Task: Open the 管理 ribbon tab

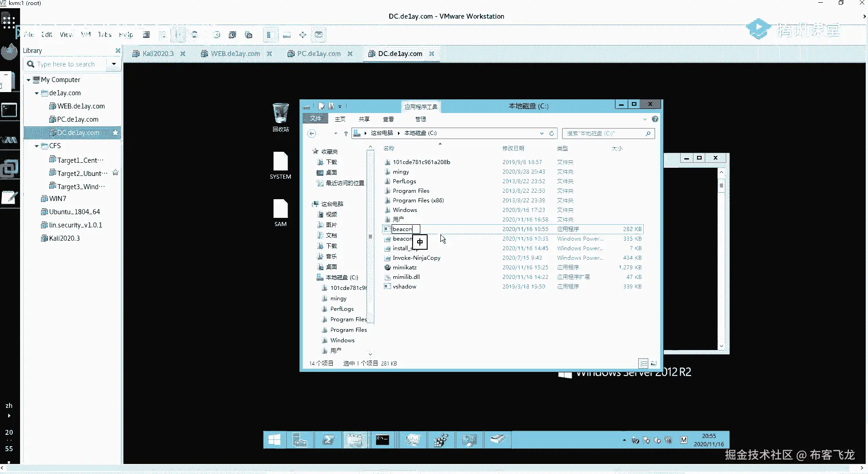Action: pos(420,119)
